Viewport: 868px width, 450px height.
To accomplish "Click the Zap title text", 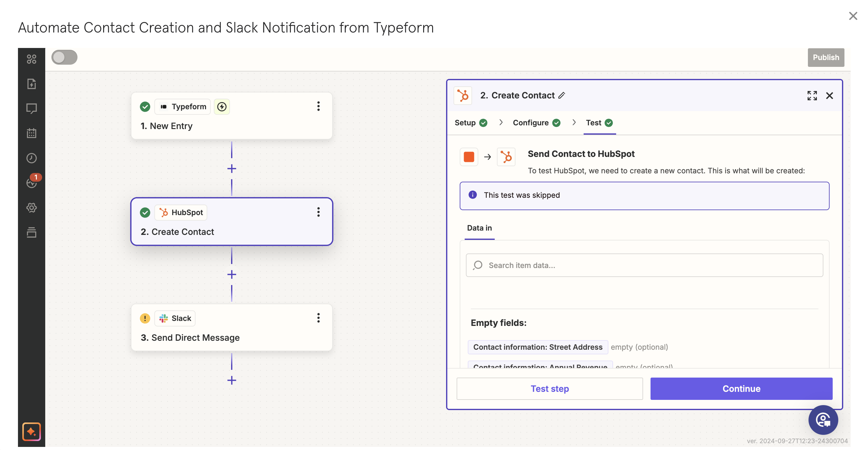I will coord(226,28).
